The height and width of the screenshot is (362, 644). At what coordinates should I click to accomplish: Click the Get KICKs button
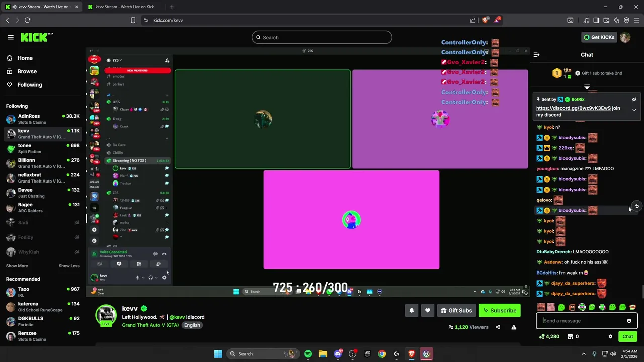point(599,37)
